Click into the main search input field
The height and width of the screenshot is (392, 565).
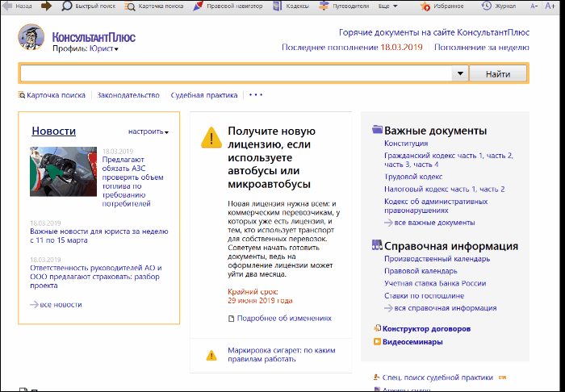[x=236, y=73]
